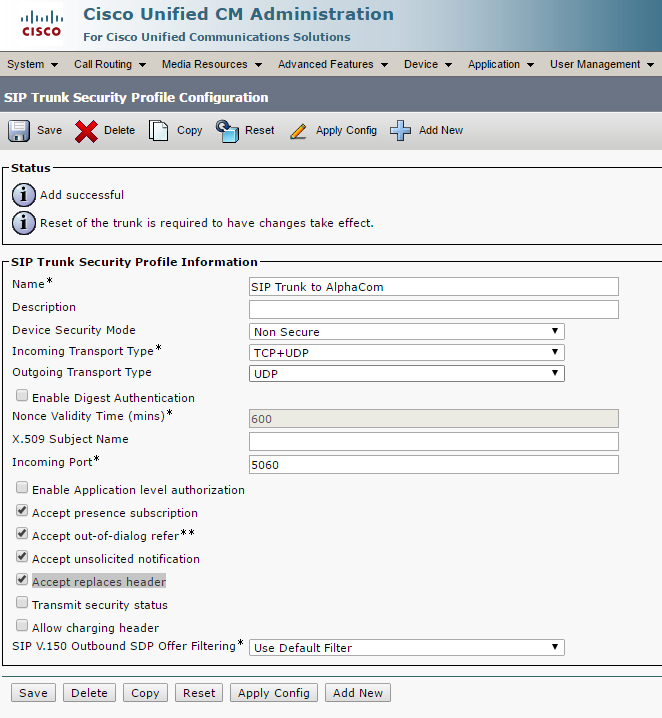Uncheck Accept unsolicited notification
This screenshot has height=718, width=662.
22,556
